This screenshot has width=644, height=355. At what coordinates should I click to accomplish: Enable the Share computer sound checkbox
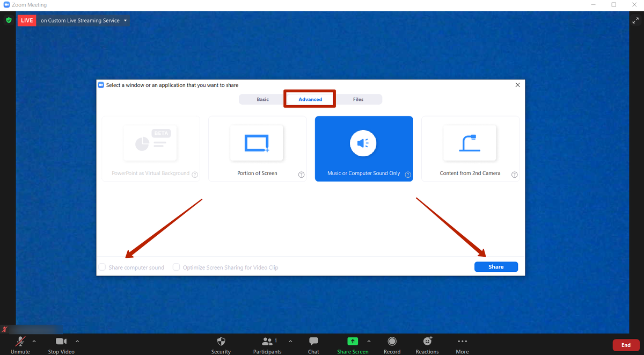pos(102,267)
